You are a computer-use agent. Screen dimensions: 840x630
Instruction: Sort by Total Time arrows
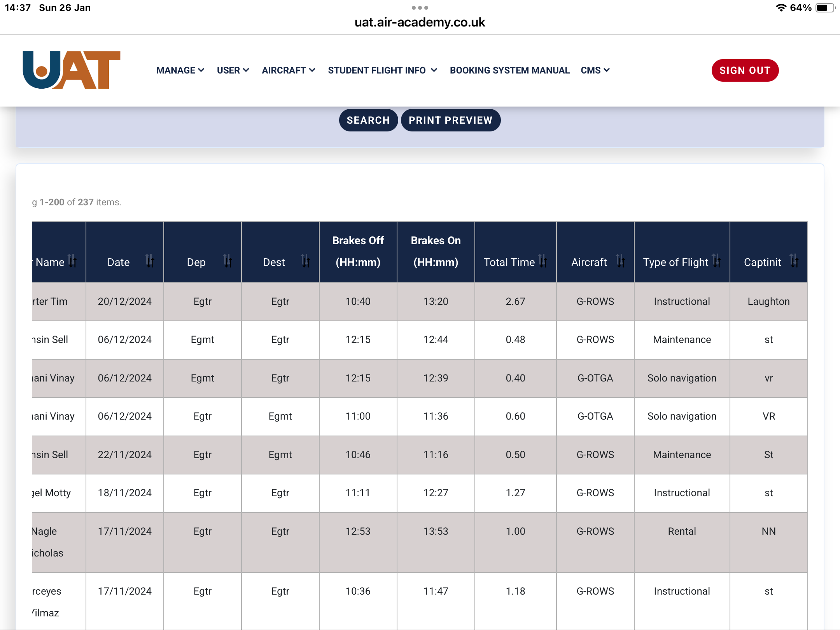coord(542,261)
